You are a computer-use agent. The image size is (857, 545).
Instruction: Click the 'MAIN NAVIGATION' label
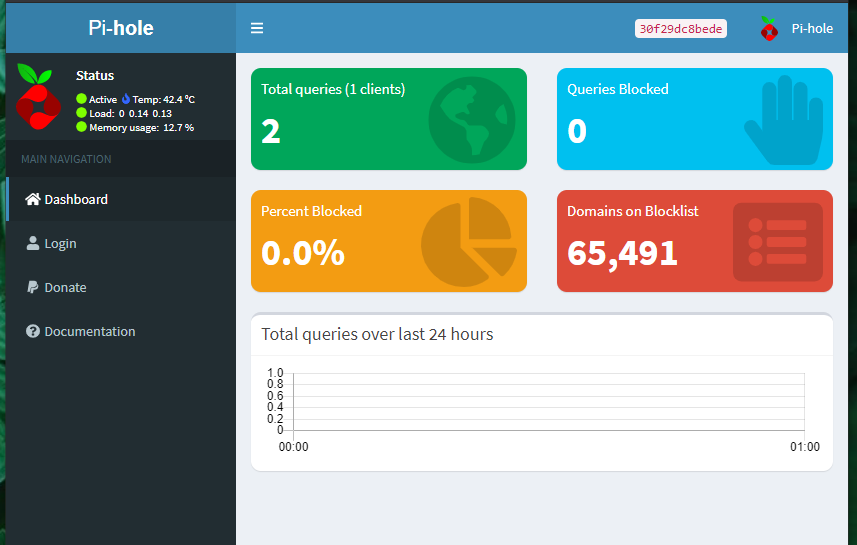point(66,159)
